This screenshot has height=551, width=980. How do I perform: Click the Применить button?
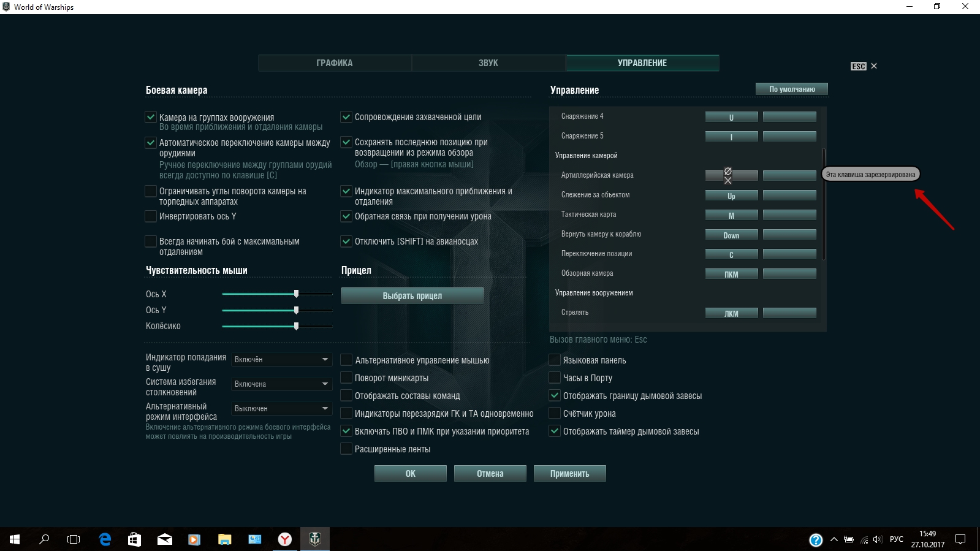[569, 474]
